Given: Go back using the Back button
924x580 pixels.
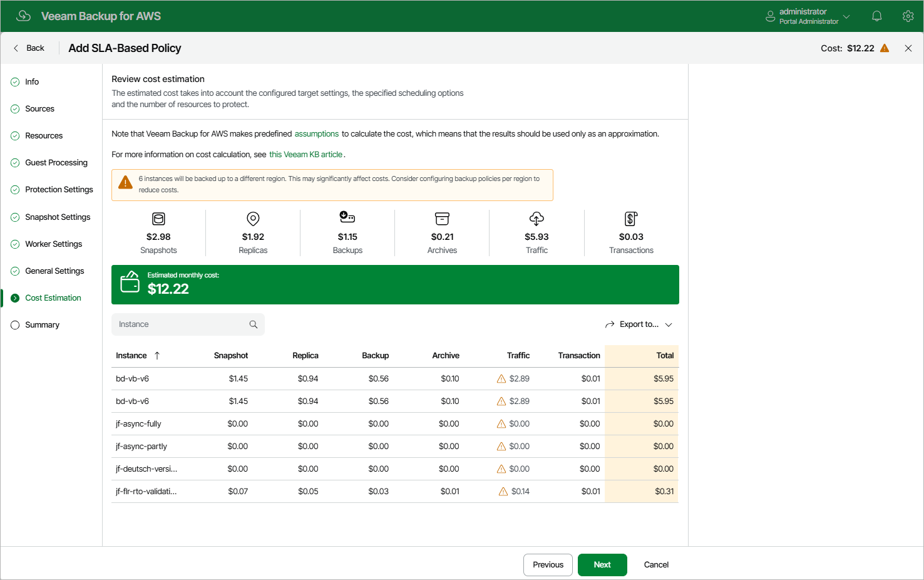Looking at the screenshot, I should 29,48.
